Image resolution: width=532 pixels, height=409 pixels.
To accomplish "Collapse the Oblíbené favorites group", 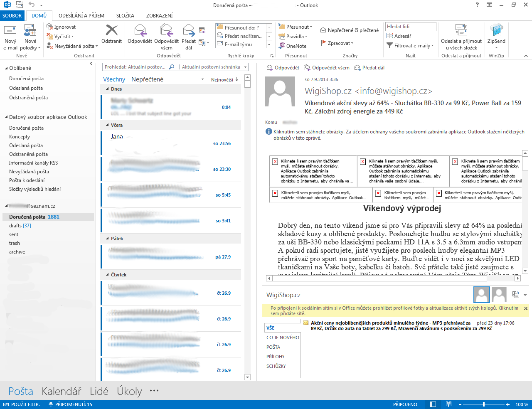I will pyautogui.click(x=6, y=68).
